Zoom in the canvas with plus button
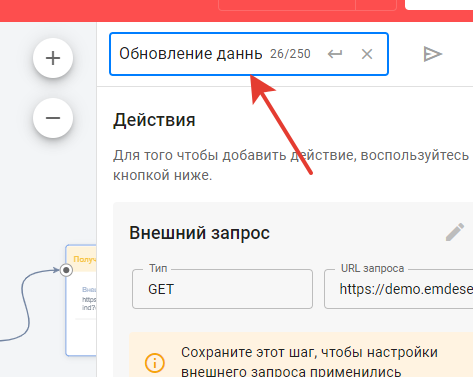473x377 pixels. tap(53, 58)
